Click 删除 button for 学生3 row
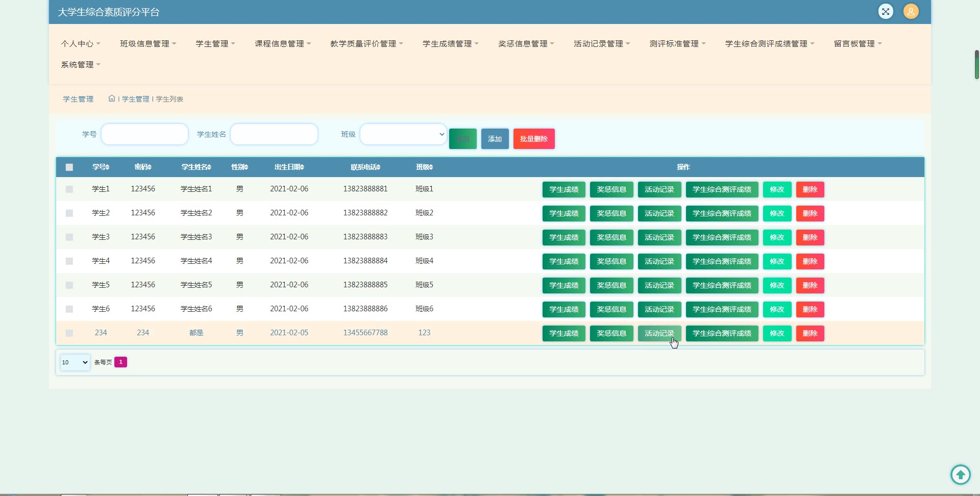The width and height of the screenshot is (980, 496). coord(810,237)
